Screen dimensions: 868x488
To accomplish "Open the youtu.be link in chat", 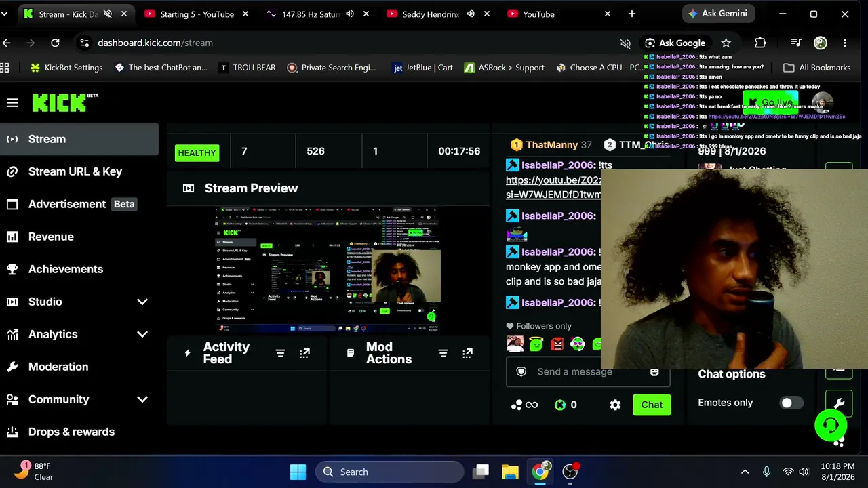I will click(553, 188).
